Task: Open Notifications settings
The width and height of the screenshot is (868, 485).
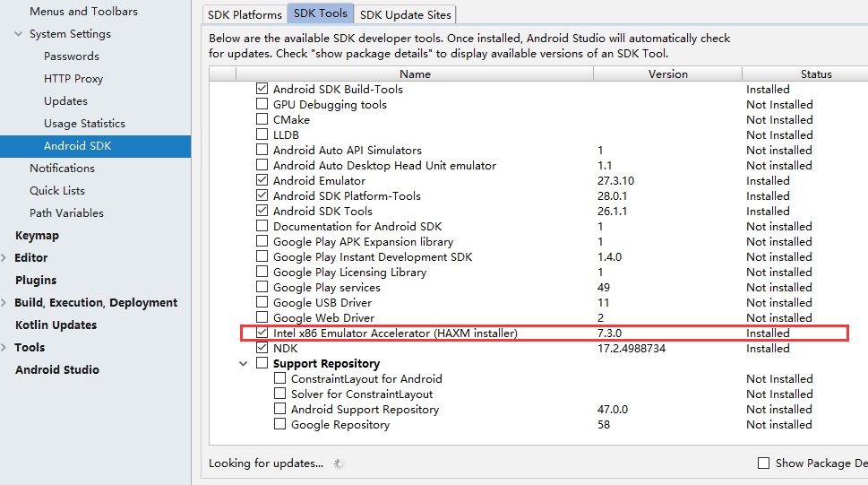Action: [x=62, y=168]
